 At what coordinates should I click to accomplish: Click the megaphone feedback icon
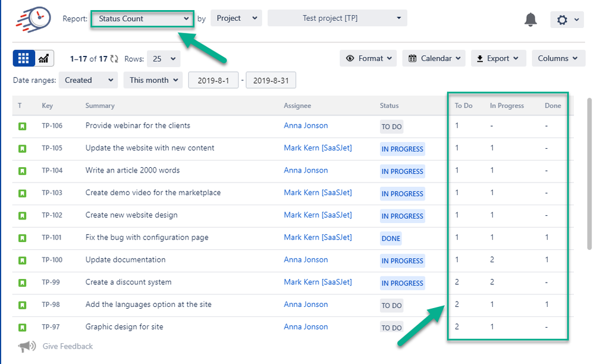27,346
